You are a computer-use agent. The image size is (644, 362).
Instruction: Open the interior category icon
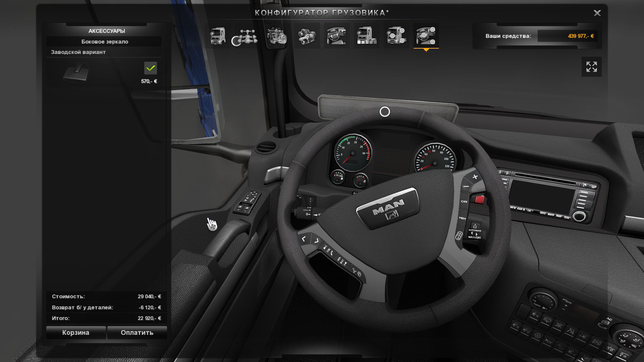pyautogui.click(x=336, y=36)
